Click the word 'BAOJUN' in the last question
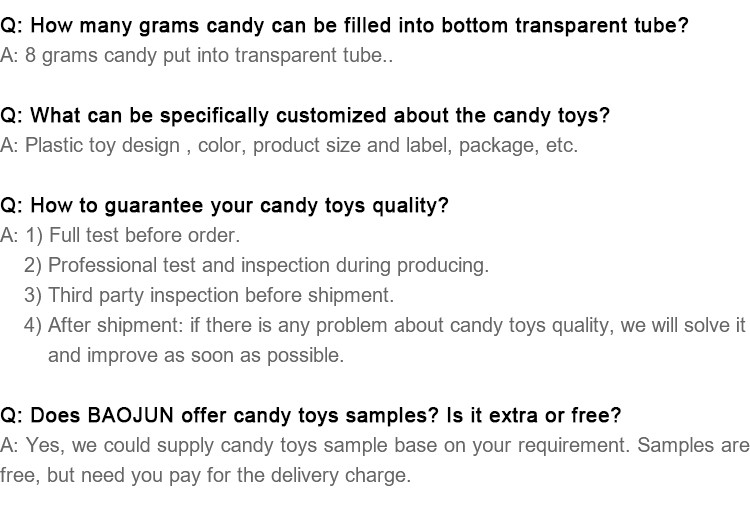The height and width of the screenshot is (532, 750). pyautogui.click(x=130, y=415)
